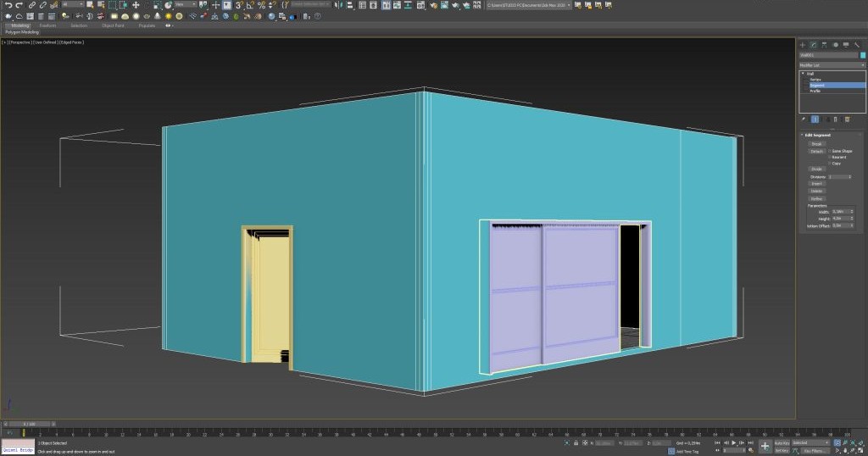Toggle the Auto Key button

[782, 442]
